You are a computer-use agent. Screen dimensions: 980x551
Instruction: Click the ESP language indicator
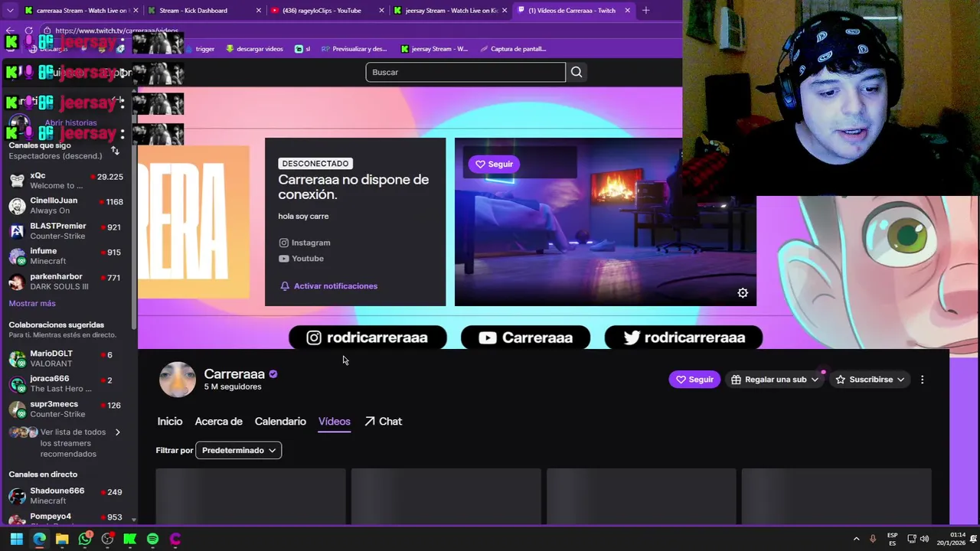(x=893, y=539)
